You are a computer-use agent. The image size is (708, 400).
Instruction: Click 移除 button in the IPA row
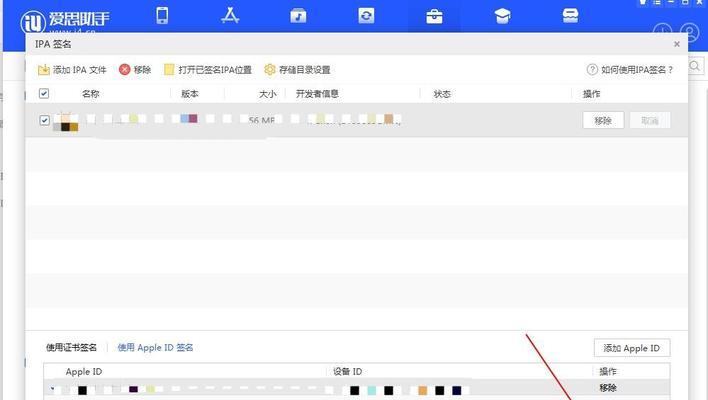point(603,120)
